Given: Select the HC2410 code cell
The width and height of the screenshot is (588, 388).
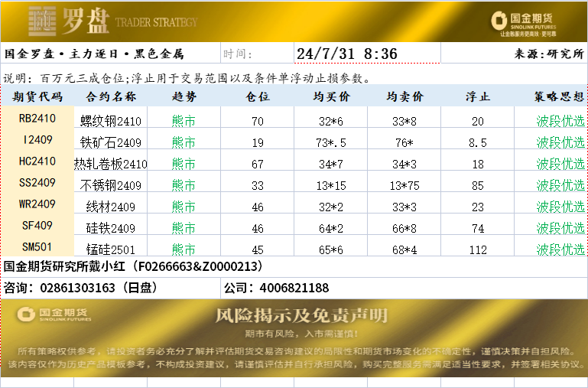Looking at the screenshot, I should point(37,161).
